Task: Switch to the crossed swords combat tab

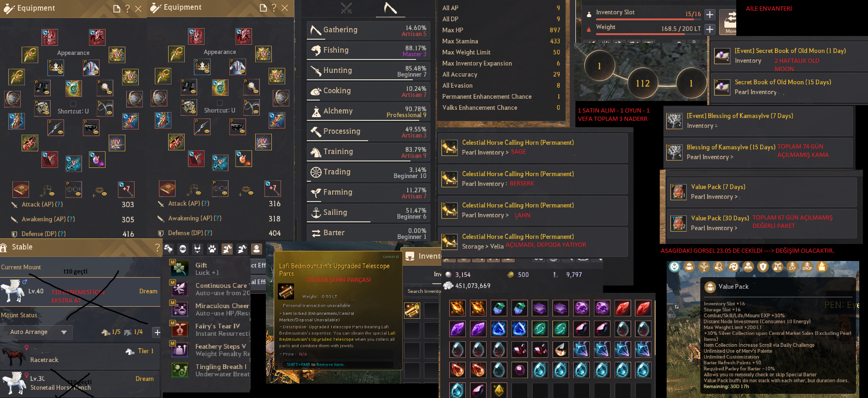Action: point(346,8)
